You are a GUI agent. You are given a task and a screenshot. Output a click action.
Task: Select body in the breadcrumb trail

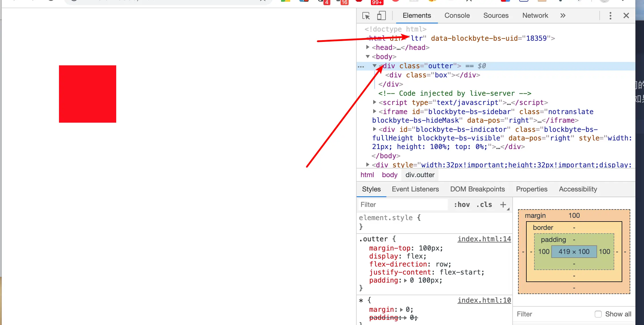pos(389,175)
